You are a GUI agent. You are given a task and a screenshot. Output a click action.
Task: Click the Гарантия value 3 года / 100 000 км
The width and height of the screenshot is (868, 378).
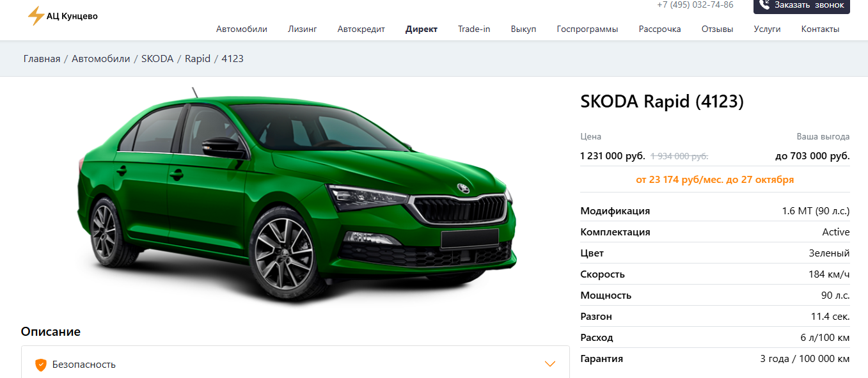click(805, 359)
